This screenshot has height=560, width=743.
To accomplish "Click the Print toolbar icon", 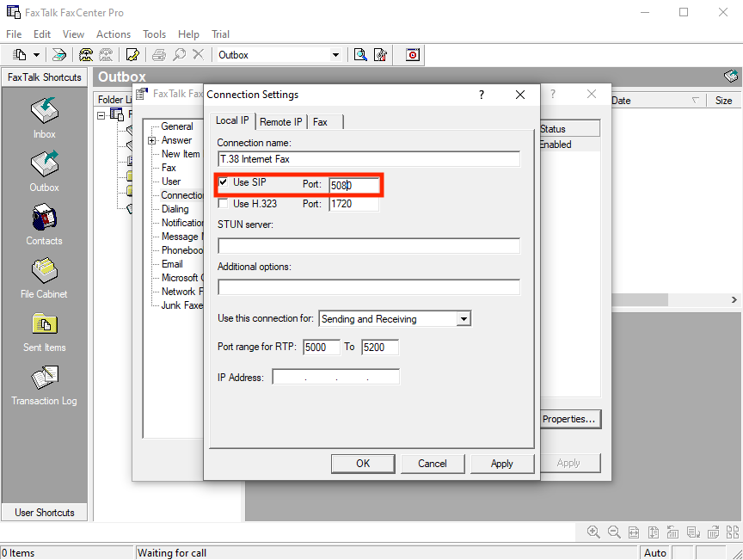I will coord(159,55).
